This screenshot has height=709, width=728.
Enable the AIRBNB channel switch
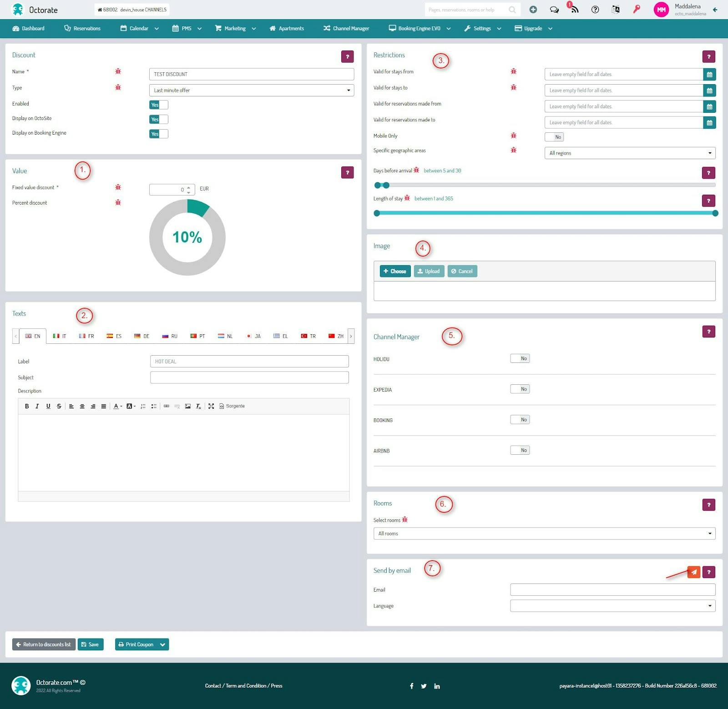coord(520,450)
